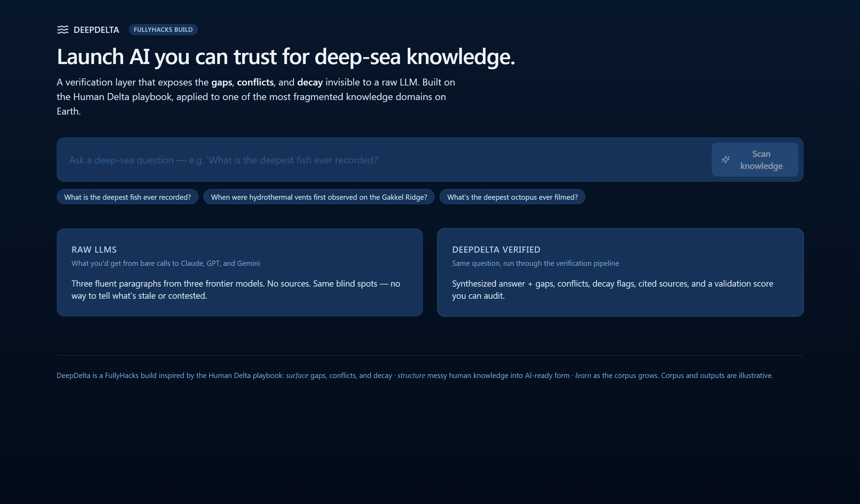The height and width of the screenshot is (504, 860).
Task: Click the FULLYHACKS BUILD badge
Action: tap(163, 30)
